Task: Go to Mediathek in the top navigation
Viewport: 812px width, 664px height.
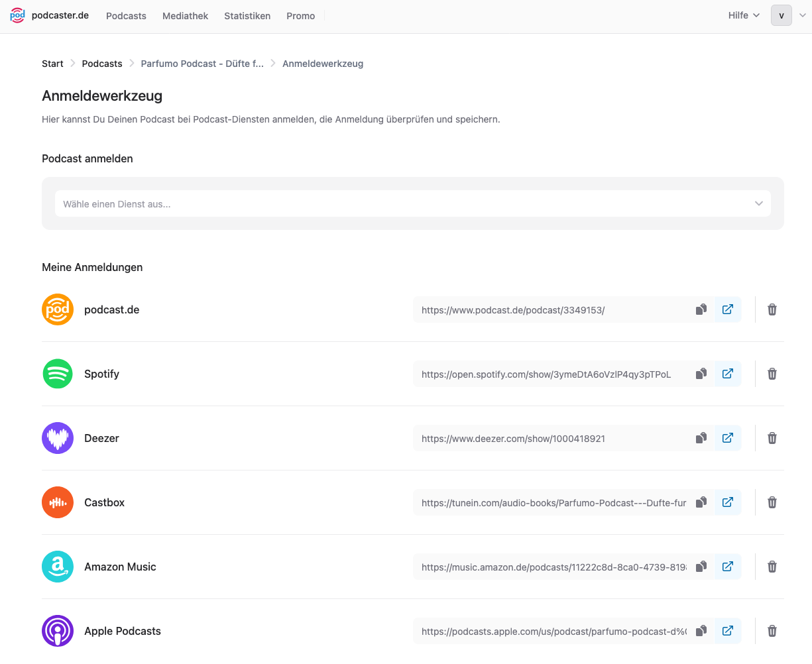Action: coord(185,16)
